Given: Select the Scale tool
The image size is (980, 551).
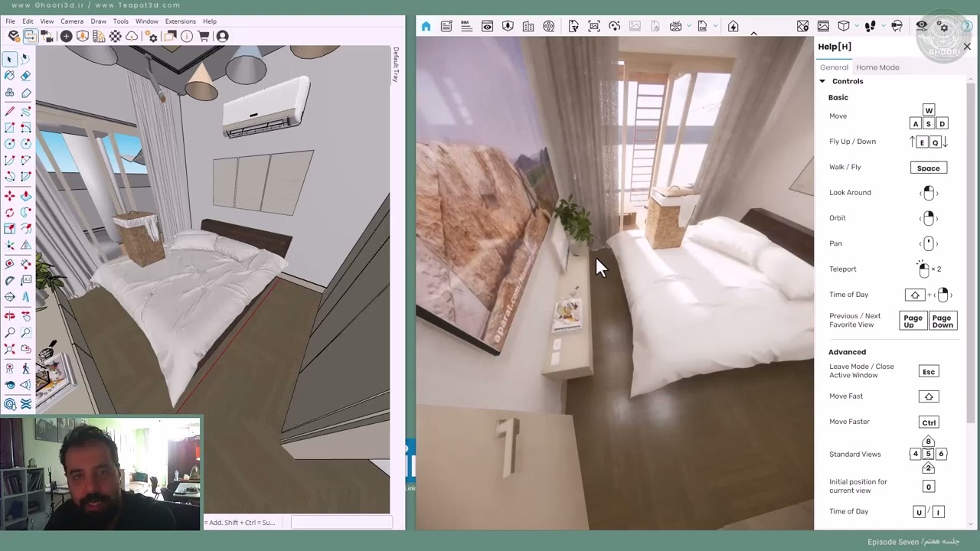Looking at the screenshot, I should pyautogui.click(x=9, y=229).
